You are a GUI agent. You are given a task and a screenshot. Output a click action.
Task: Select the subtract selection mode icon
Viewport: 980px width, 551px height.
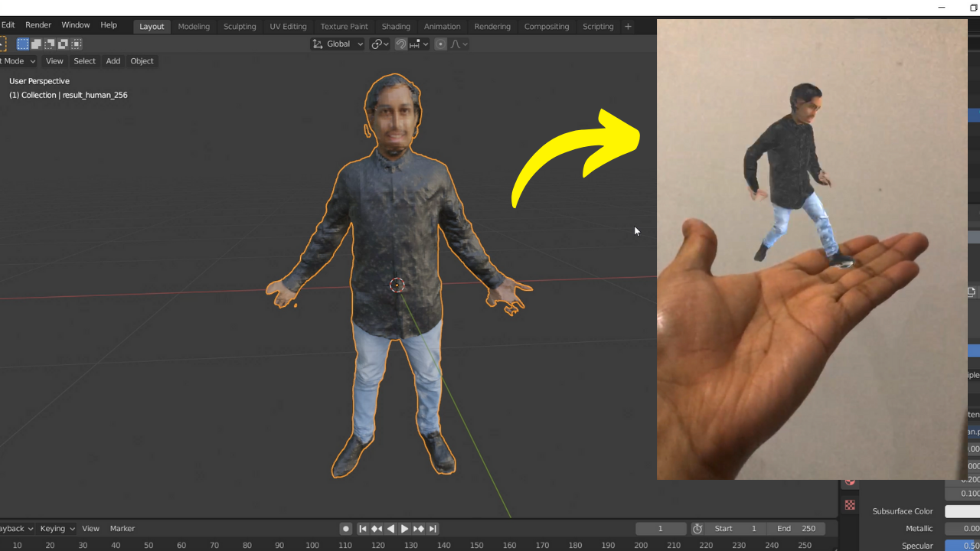coord(49,44)
